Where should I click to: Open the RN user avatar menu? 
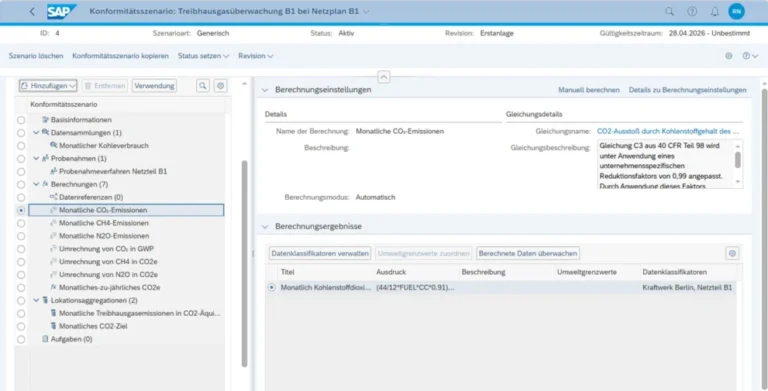[736, 11]
